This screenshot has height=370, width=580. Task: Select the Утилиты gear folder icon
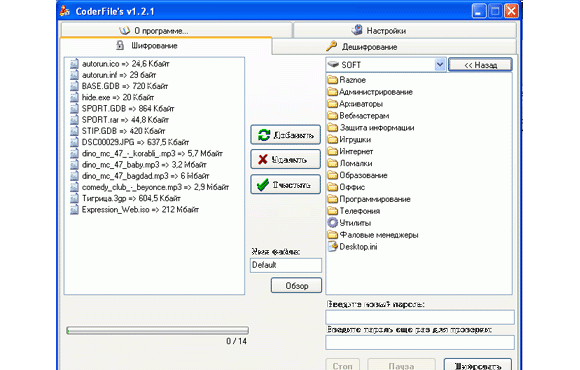point(333,223)
